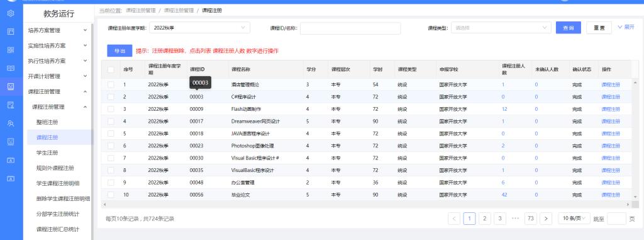Viewport: 644px width, 240px height.
Task: Check the row for C#程序设计
Action: coord(111,97)
